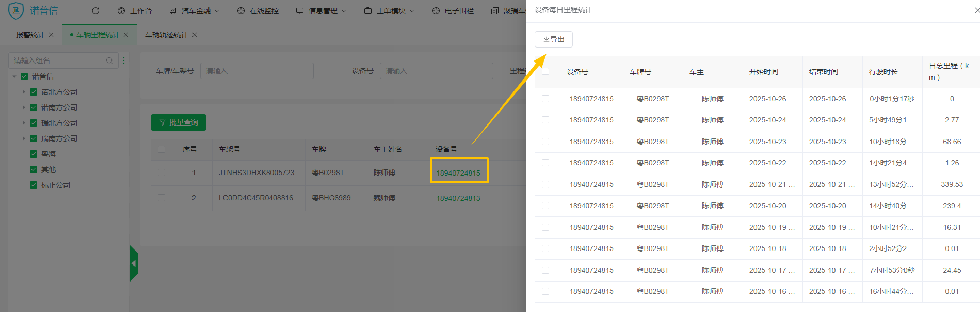
Task: Close the 报警统计 tab
Action: tap(51, 35)
